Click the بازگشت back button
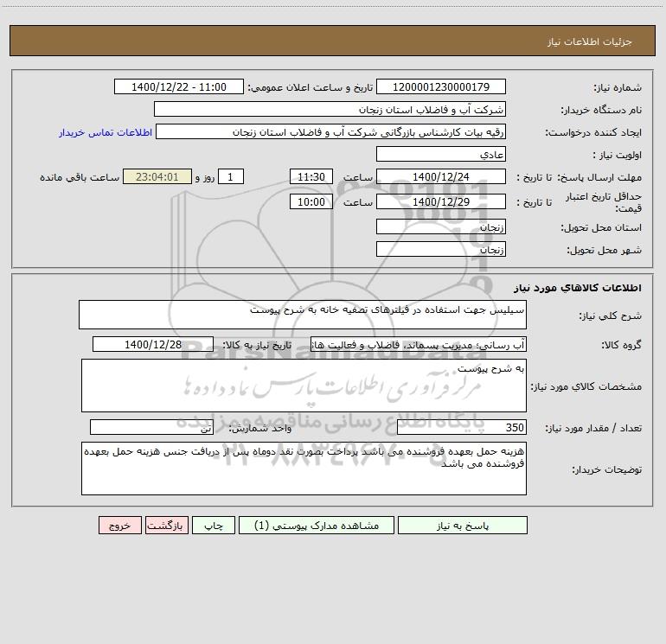666x644 pixels. click(166, 525)
